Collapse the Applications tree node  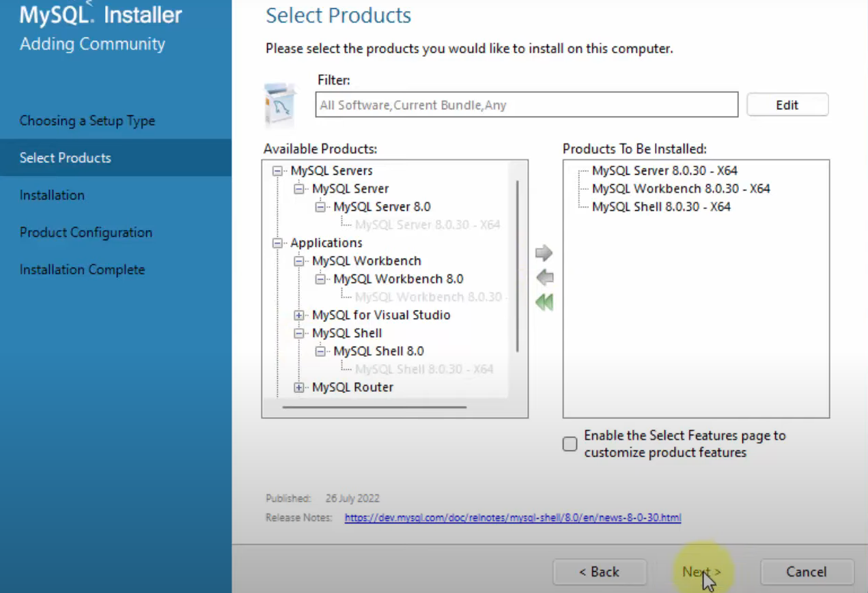(x=277, y=244)
